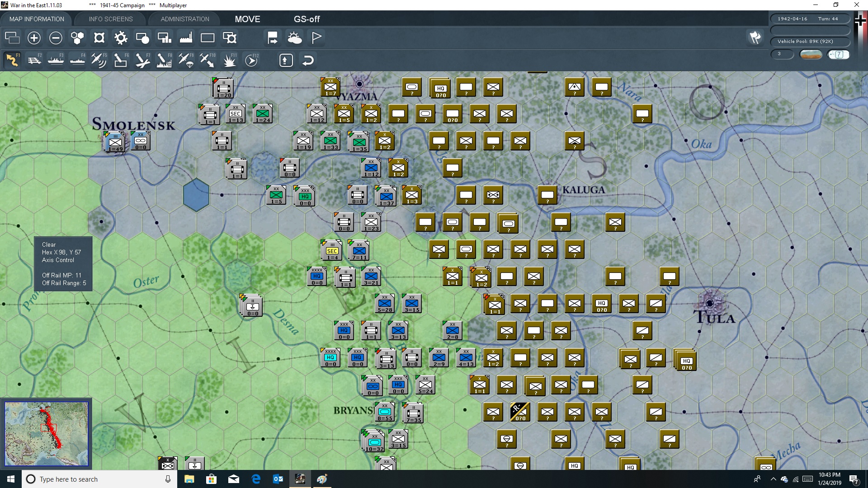The width and height of the screenshot is (868, 488).
Task: Click the minimap thumbnail in the corner
Action: pos(45,434)
